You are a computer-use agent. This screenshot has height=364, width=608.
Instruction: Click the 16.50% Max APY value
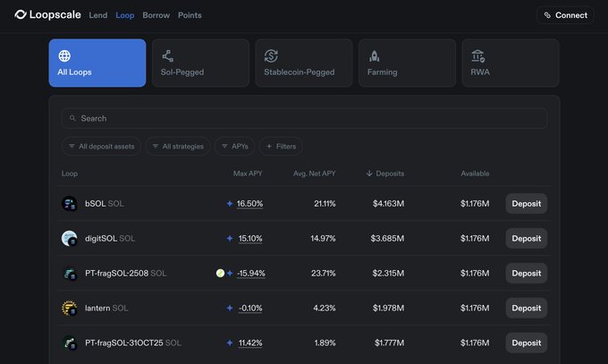click(249, 203)
